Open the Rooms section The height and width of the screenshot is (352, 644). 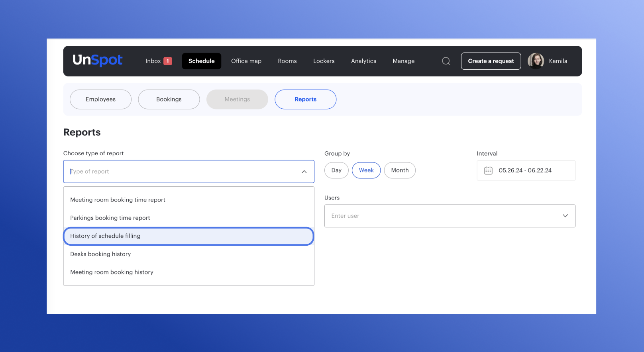[x=287, y=61]
